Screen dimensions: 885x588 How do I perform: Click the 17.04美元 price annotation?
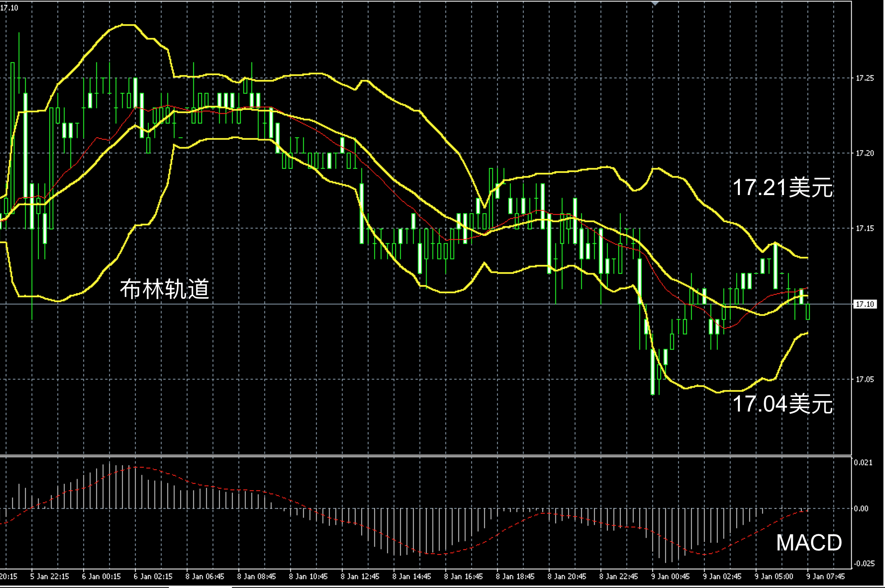[x=782, y=404]
